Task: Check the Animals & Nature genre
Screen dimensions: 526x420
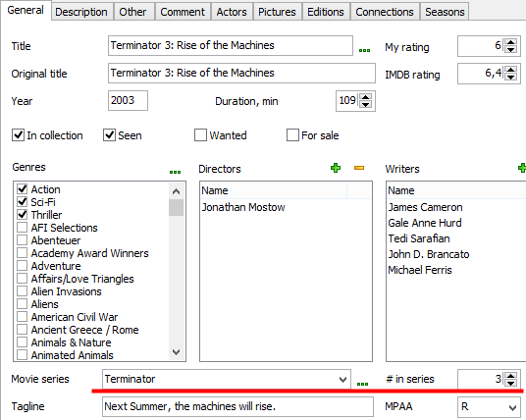Action: pos(23,342)
